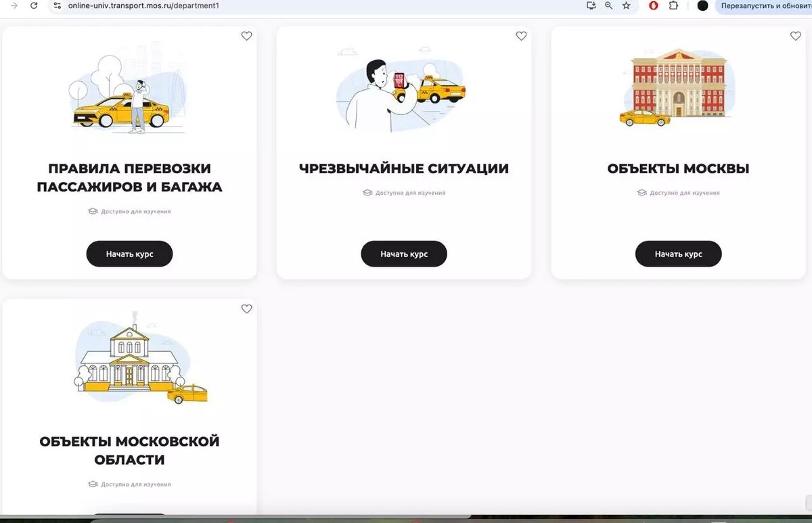The width and height of the screenshot is (812, 523).
Task: Click 'Доступно для изучения' under Чрезвычайные ситуации
Action: [411, 193]
